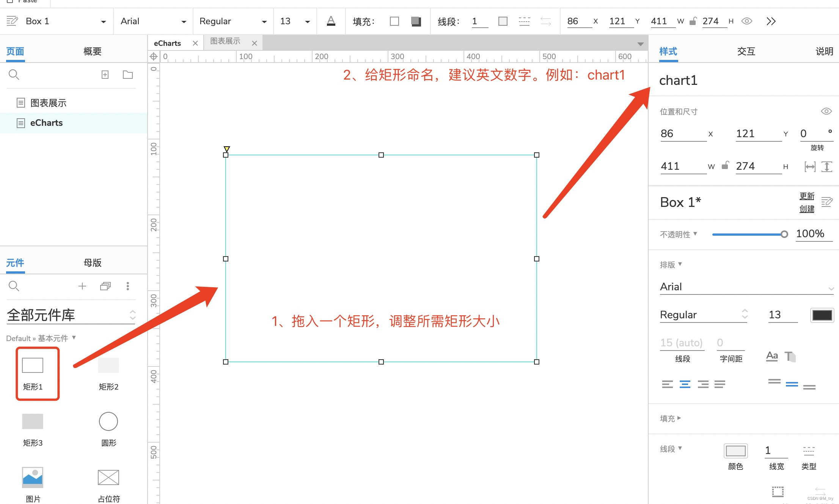Click the empty fill color box in the toolbar
Viewport: 839px width, 504px height.
point(394,21)
